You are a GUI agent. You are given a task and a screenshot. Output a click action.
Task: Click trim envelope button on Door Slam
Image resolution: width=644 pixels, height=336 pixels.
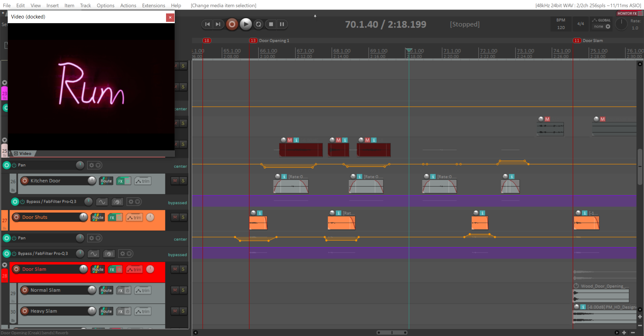pyautogui.click(x=135, y=269)
